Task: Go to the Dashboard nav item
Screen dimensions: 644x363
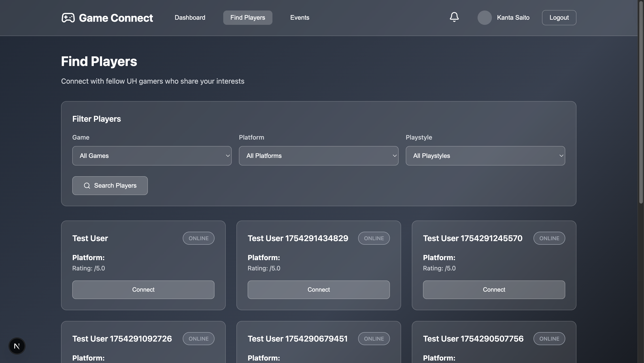Action: click(190, 17)
